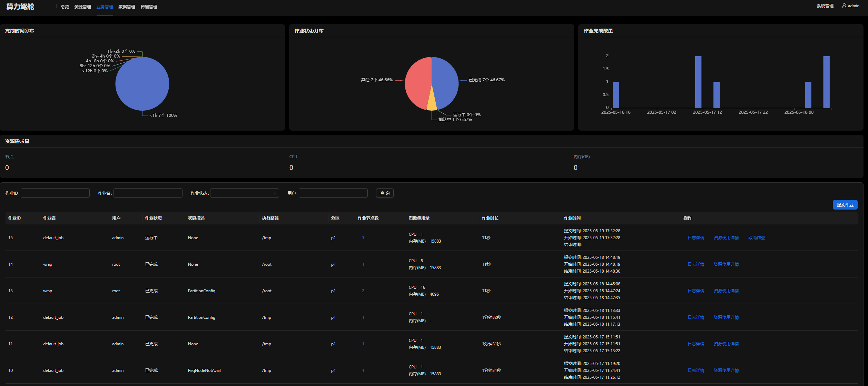This screenshot has height=386, width=868.
Task: Open 系统管理 in top right
Action: [825, 6]
